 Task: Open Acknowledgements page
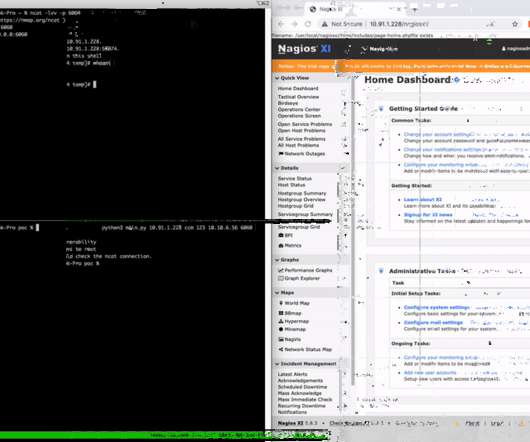coord(300,380)
